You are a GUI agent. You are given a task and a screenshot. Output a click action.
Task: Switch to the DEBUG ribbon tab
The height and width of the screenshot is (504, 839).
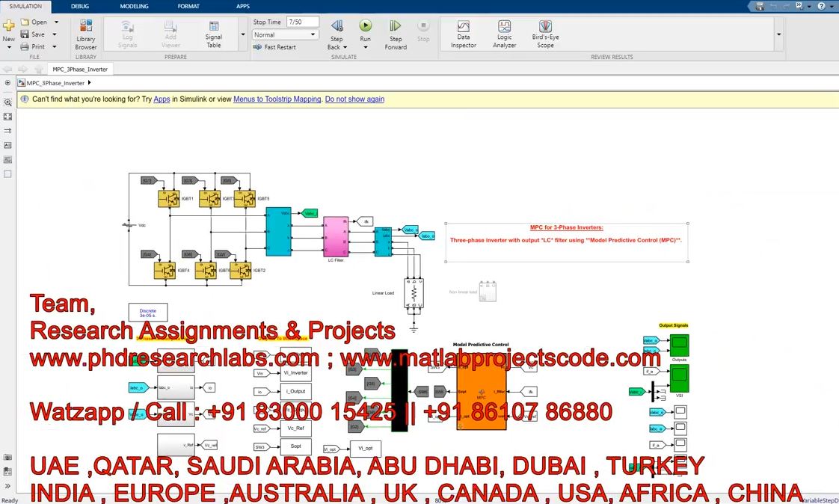coord(79,6)
